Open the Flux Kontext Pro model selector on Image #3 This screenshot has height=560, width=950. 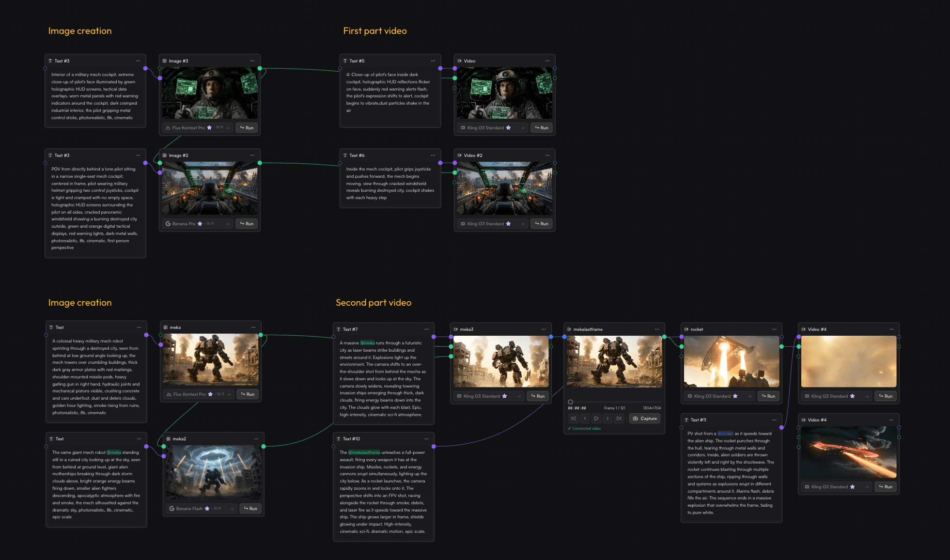(188, 128)
